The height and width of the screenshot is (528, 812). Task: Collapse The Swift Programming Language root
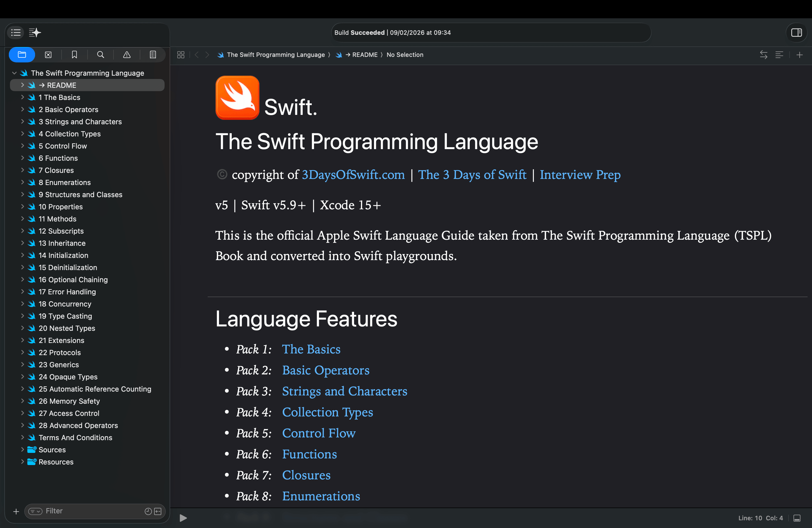coord(14,73)
